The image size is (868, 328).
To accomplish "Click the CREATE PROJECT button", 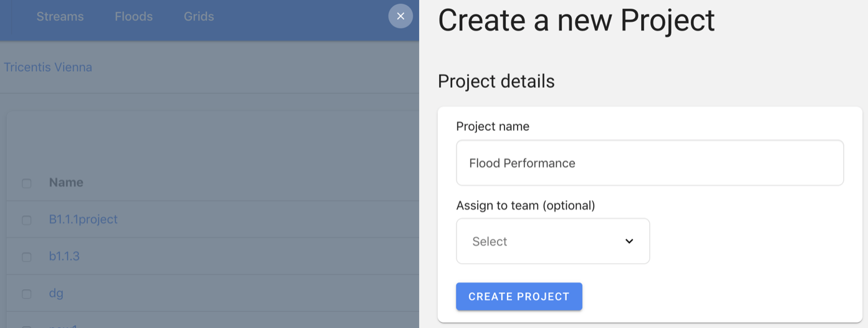I will click(x=519, y=297).
